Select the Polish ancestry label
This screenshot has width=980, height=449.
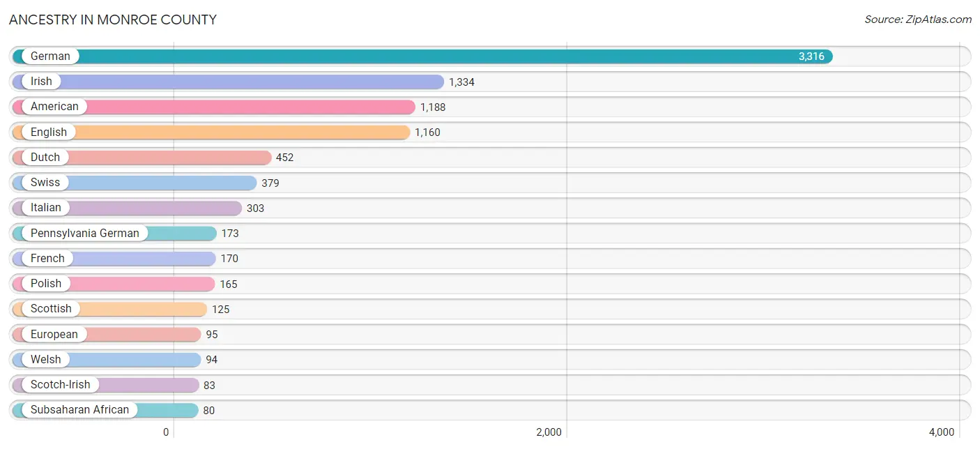click(46, 284)
